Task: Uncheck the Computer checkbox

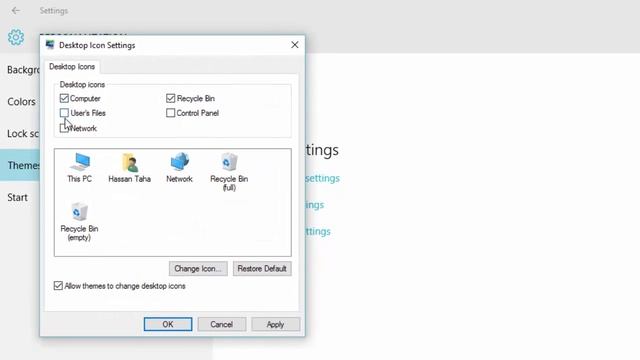Action: pyautogui.click(x=64, y=98)
